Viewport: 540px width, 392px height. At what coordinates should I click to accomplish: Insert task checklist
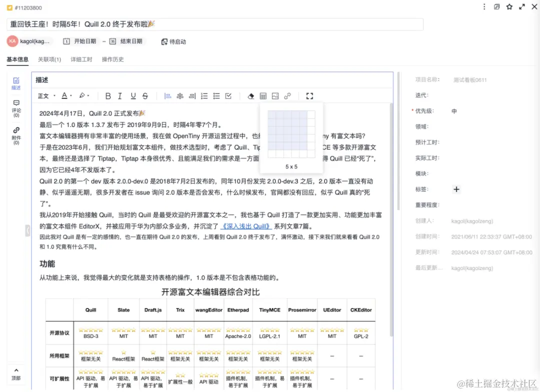coord(228,96)
